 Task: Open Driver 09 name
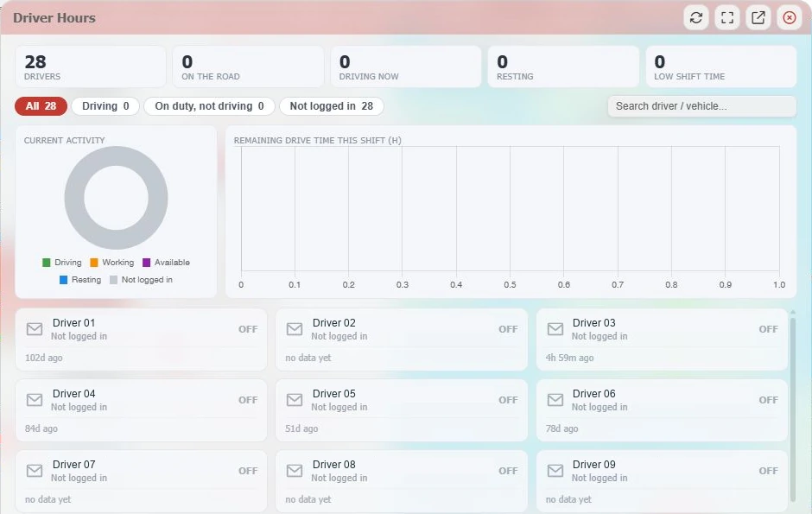coord(594,464)
